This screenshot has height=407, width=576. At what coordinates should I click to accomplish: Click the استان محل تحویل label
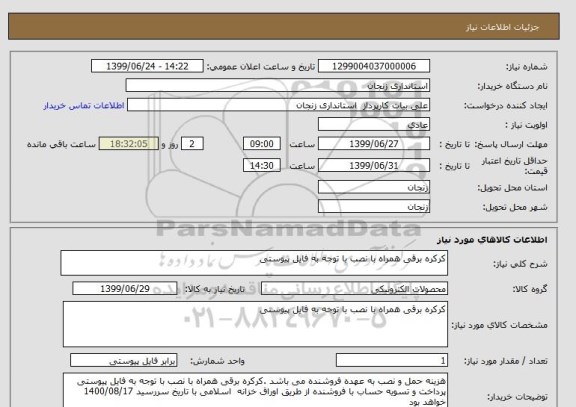coord(512,188)
